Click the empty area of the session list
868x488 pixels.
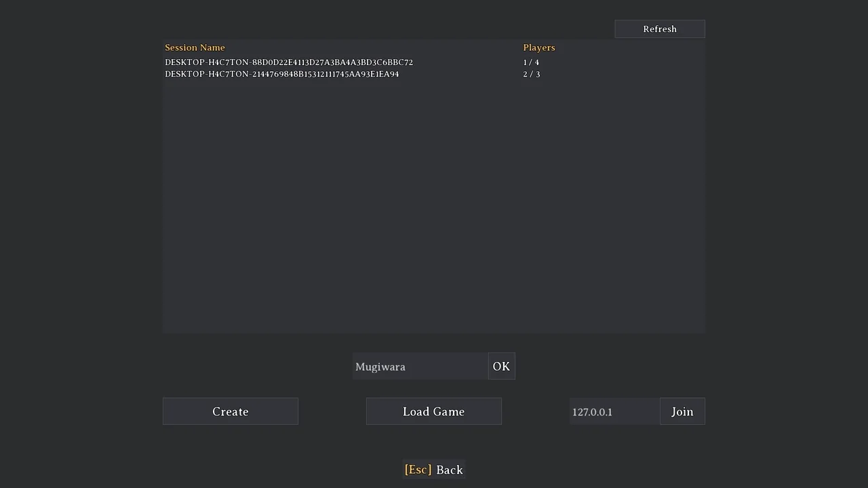click(x=434, y=203)
